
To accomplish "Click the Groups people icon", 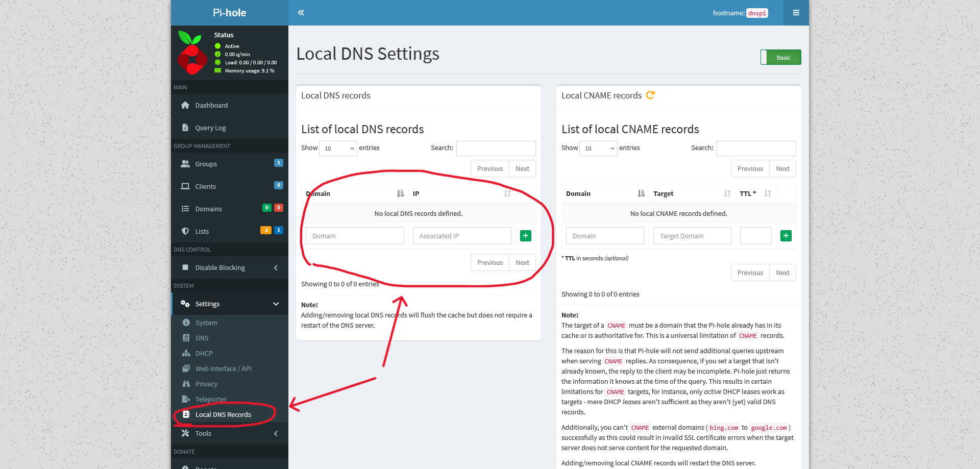I will 185,164.
